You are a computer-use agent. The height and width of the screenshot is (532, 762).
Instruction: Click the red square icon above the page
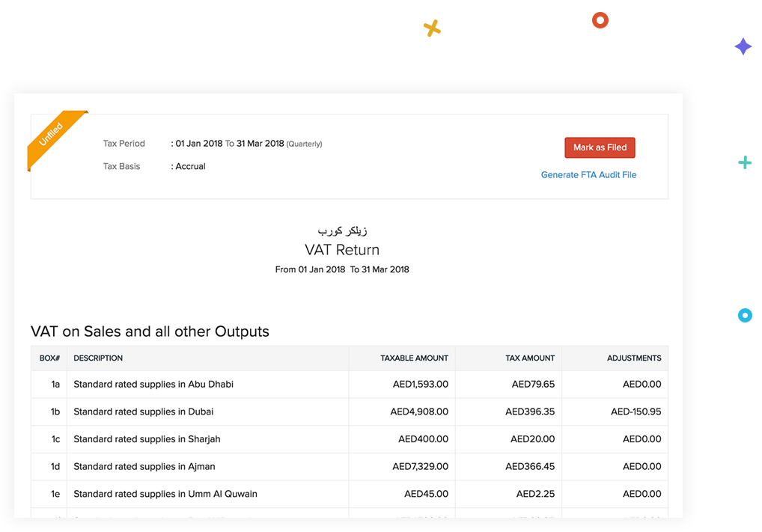click(x=600, y=20)
